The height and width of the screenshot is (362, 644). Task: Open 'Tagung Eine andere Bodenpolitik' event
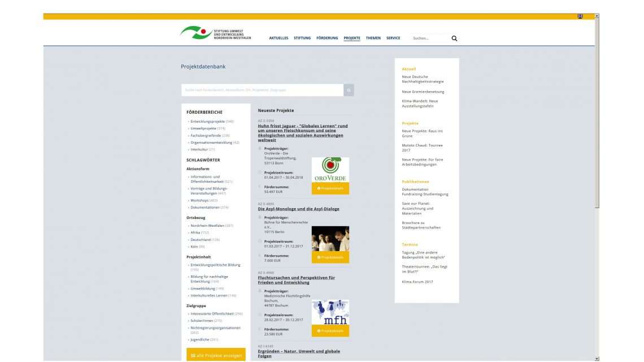pos(424,255)
